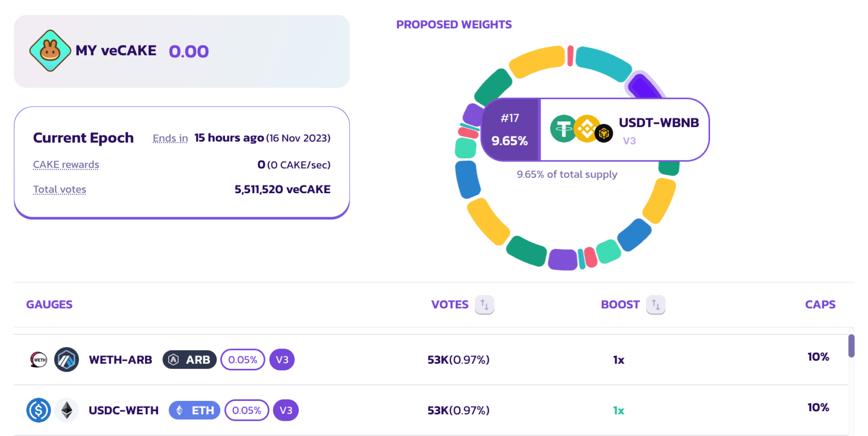The image size is (868, 436).
Task: Click the Arbitrum token icon in first row
Action: click(66, 360)
